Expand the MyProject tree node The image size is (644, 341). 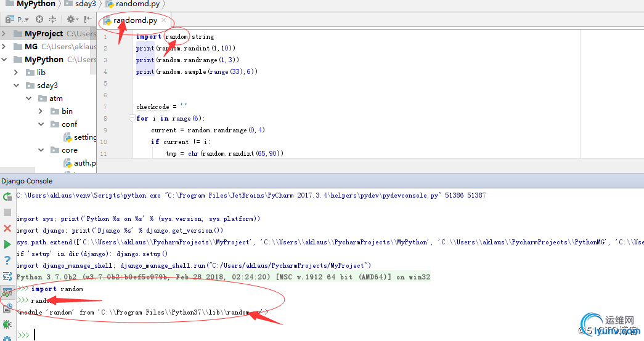point(5,33)
